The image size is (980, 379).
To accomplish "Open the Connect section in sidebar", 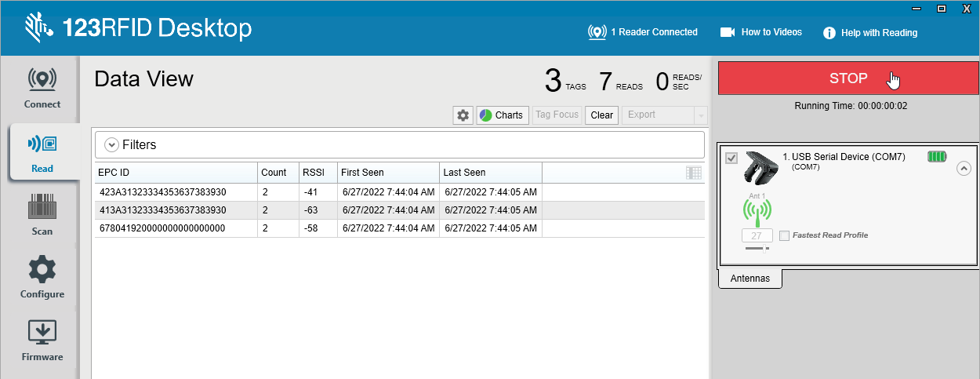I will [42, 88].
